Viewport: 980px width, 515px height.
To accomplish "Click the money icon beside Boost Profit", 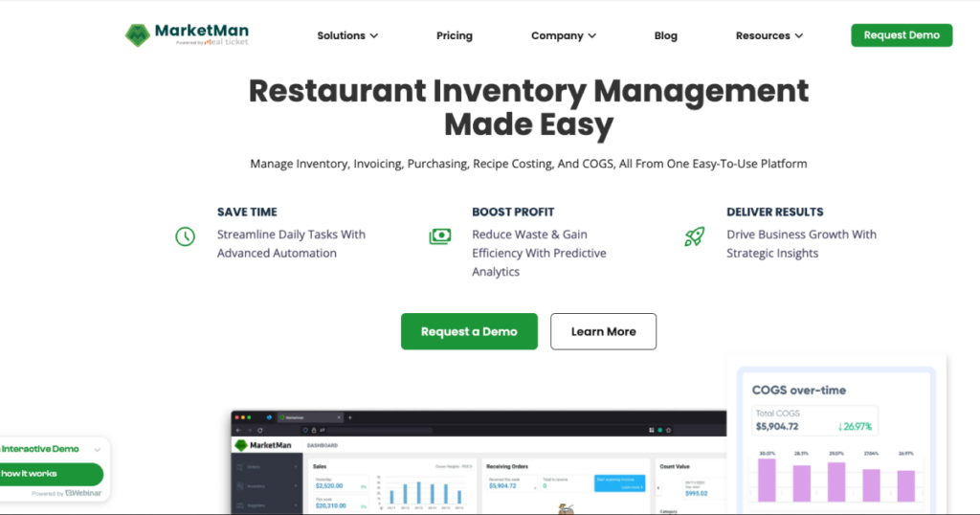I will point(440,235).
